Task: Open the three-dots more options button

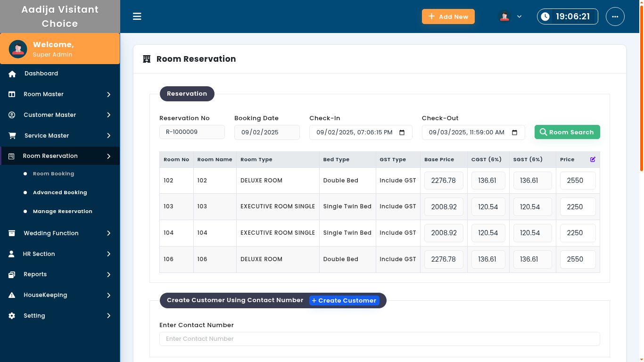Action: pos(615,16)
